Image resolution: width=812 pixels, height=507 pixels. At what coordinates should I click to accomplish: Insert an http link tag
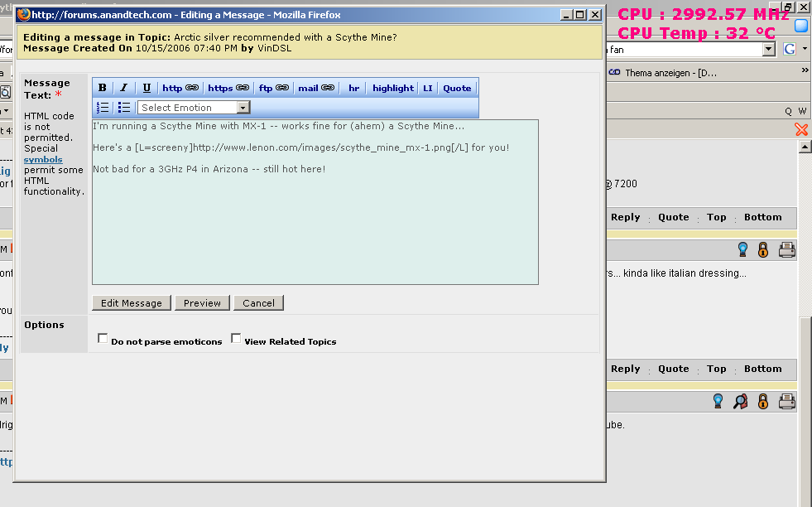[x=180, y=88]
